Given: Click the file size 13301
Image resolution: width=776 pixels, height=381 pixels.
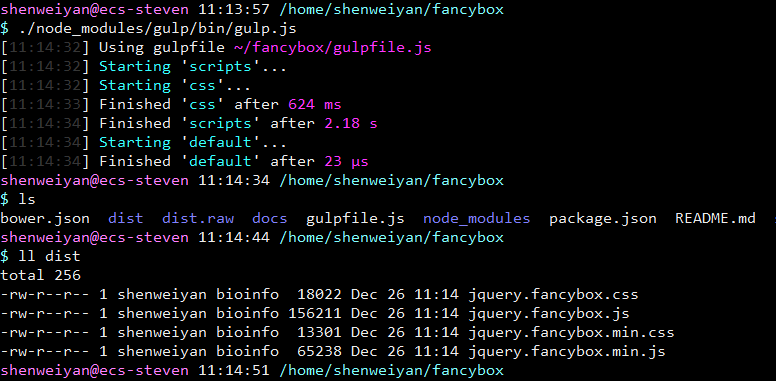Looking at the screenshot, I should point(319,332).
